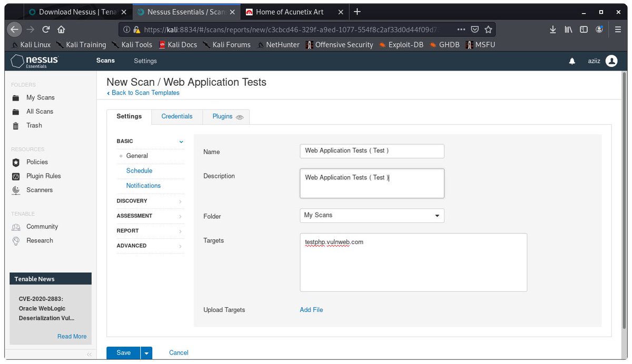
Task: Go to browser home via house icon
Action: pyautogui.click(x=61, y=29)
